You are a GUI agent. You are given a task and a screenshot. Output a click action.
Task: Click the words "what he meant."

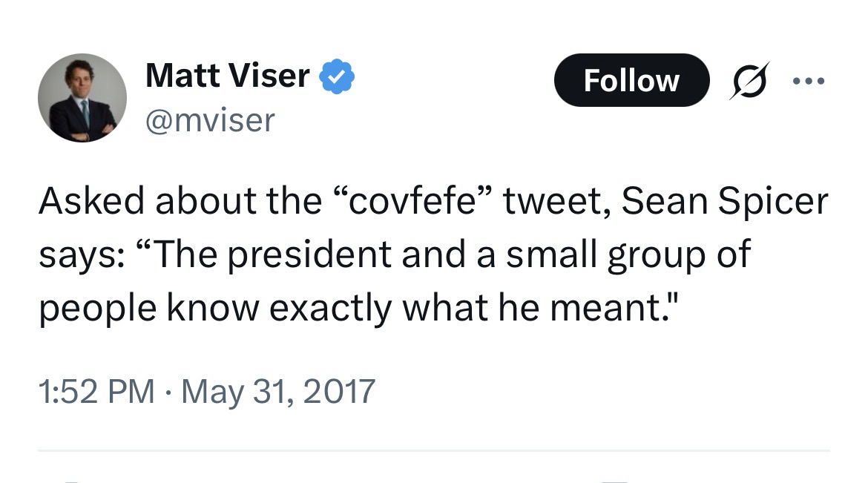click(x=539, y=306)
